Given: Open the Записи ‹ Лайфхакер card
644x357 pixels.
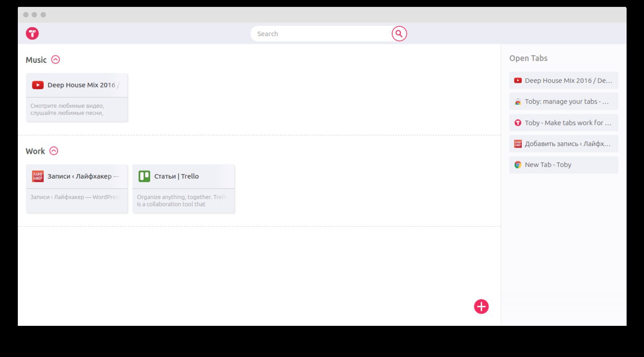Looking at the screenshot, I should (77, 189).
